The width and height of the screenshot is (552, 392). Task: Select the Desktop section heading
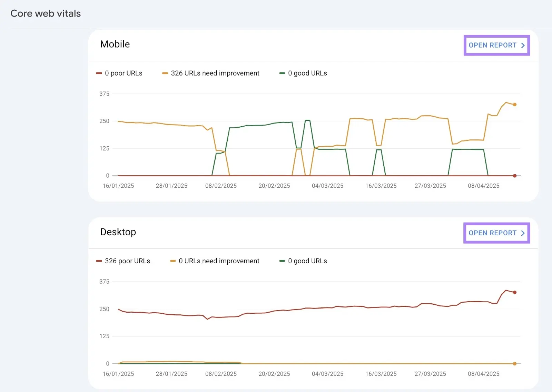pos(118,232)
